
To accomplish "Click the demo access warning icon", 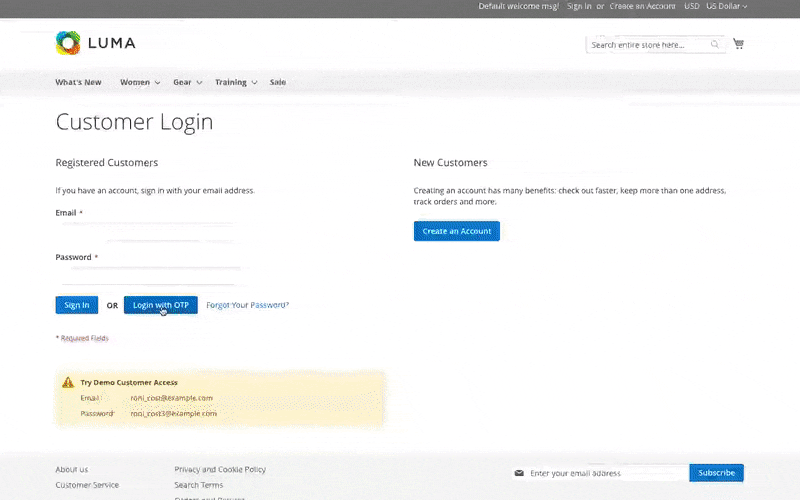I will 68,382.
